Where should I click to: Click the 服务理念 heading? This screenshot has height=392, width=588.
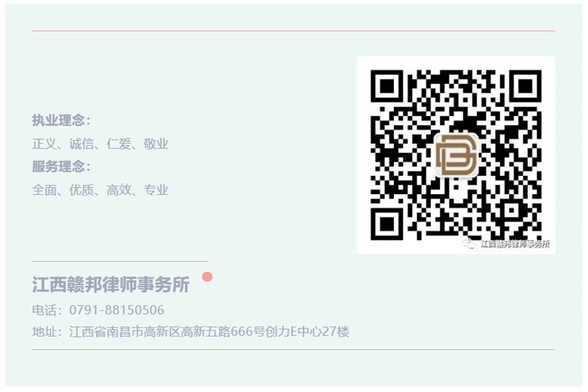click(61, 166)
